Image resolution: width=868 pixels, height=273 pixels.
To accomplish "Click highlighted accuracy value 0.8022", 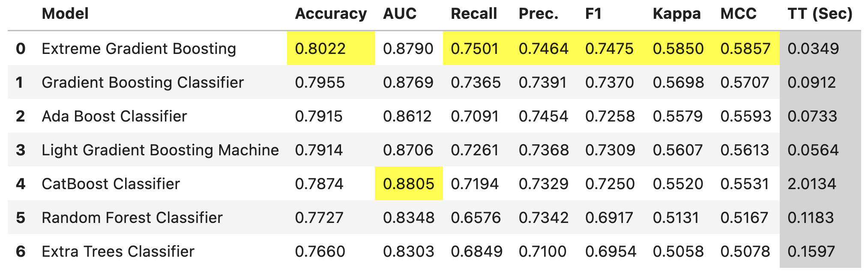I will point(320,49).
